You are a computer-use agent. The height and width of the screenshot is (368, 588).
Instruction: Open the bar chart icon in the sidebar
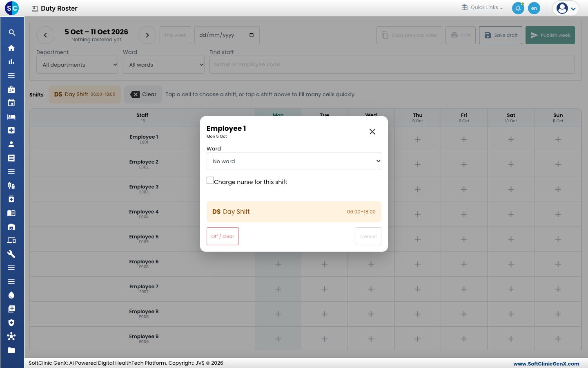click(x=11, y=62)
